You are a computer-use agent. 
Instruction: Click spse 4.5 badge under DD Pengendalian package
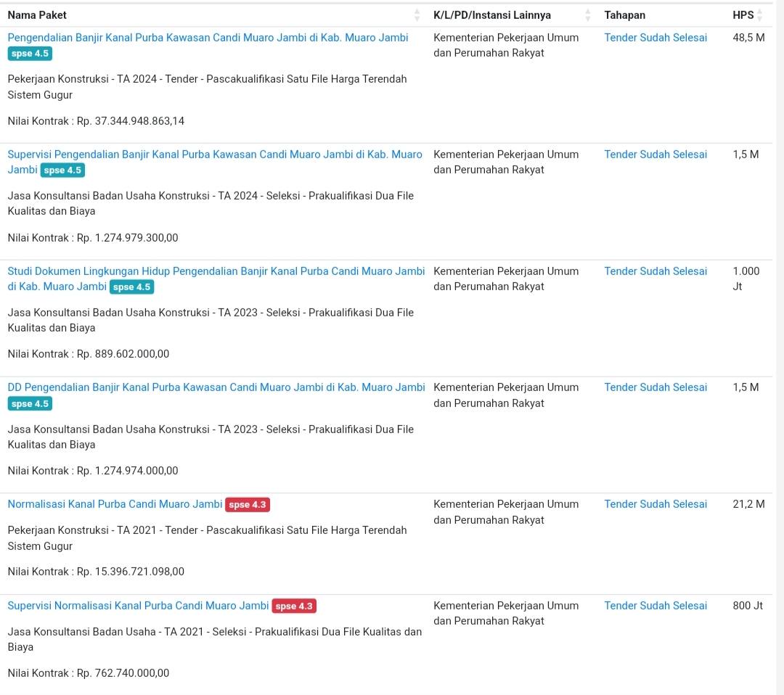[30, 403]
